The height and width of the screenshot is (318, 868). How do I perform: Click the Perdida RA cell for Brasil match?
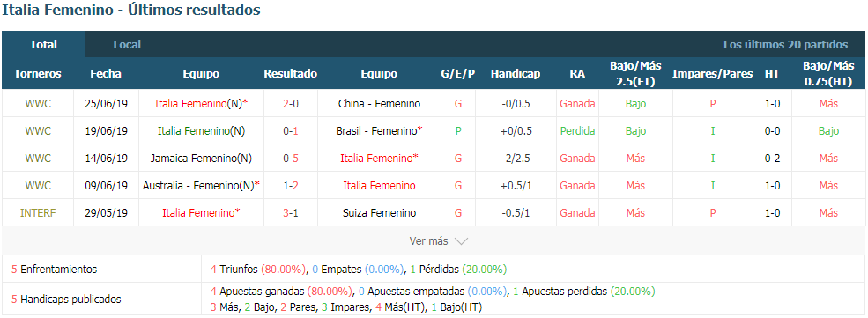(577, 131)
